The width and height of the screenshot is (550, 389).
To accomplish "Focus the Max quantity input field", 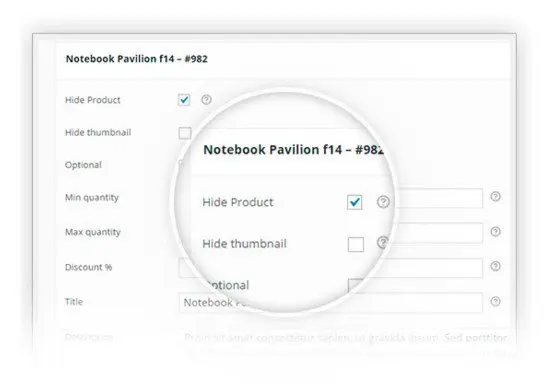I will 439,233.
